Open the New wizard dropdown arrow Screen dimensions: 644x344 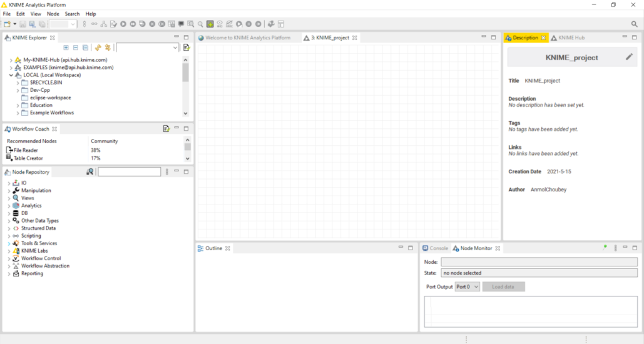[15, 24]
